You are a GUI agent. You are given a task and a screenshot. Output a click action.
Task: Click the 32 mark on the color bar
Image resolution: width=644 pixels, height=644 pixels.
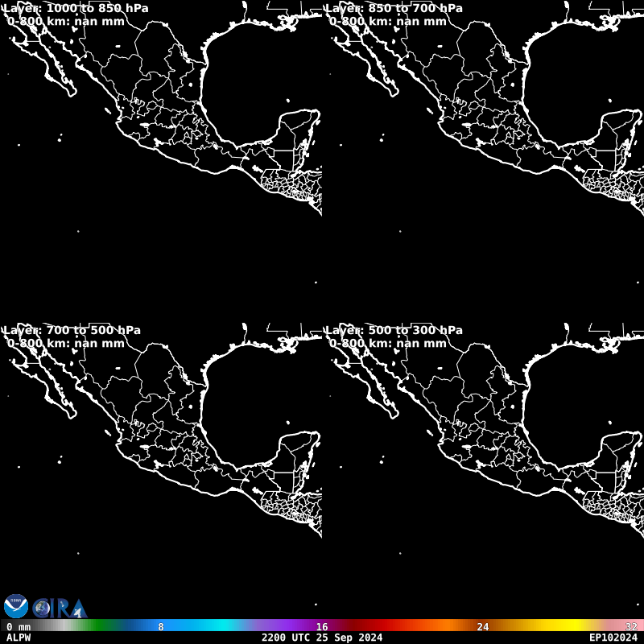631,626
